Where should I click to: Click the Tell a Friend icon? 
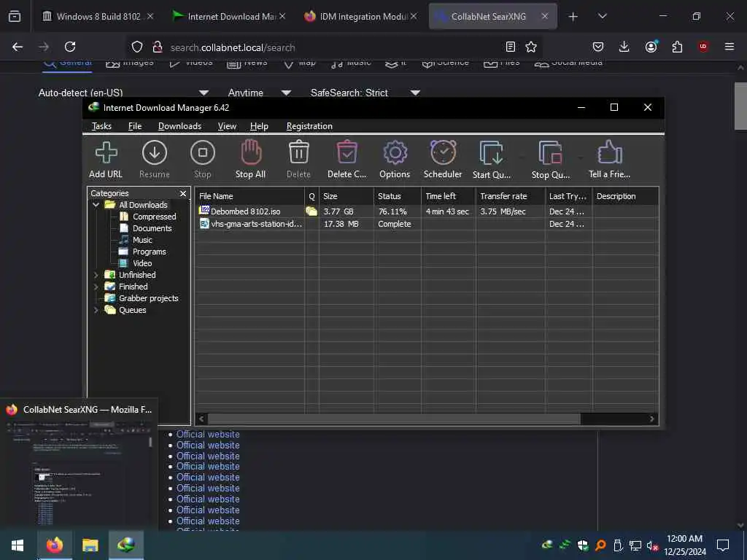[609, 159]
